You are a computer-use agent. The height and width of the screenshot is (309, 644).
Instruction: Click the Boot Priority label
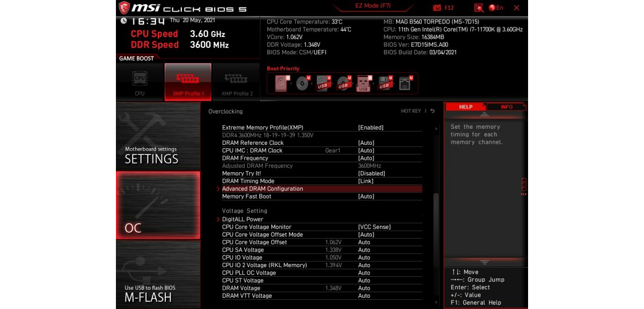[283, 69]
